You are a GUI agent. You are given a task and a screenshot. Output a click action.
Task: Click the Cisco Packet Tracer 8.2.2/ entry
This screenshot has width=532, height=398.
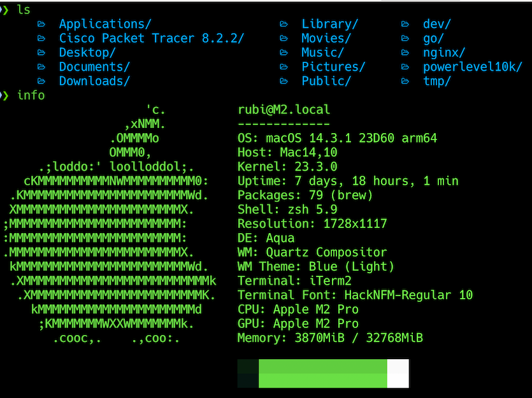pos(152,38)
